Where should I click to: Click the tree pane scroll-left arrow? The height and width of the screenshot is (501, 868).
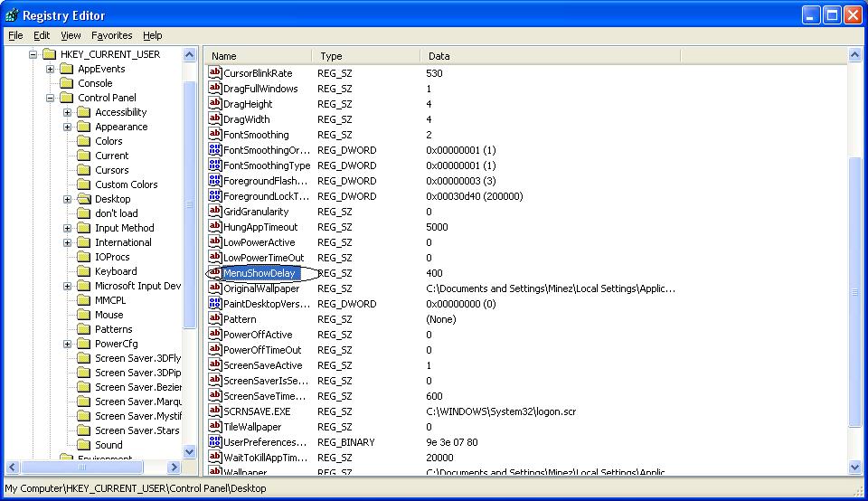point(12,468)
